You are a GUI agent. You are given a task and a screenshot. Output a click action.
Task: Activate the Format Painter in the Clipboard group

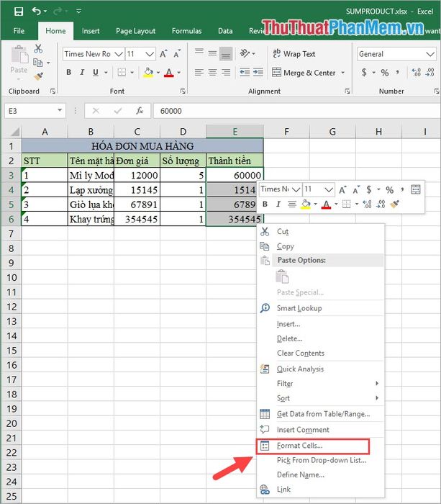pyautogui.click(x=39, y=76)
